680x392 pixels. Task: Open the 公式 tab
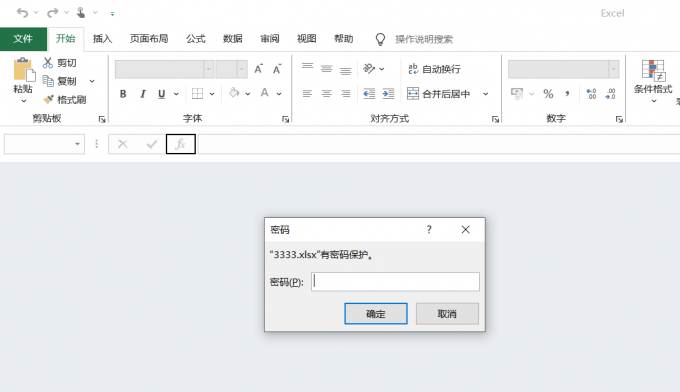point(196,39)
